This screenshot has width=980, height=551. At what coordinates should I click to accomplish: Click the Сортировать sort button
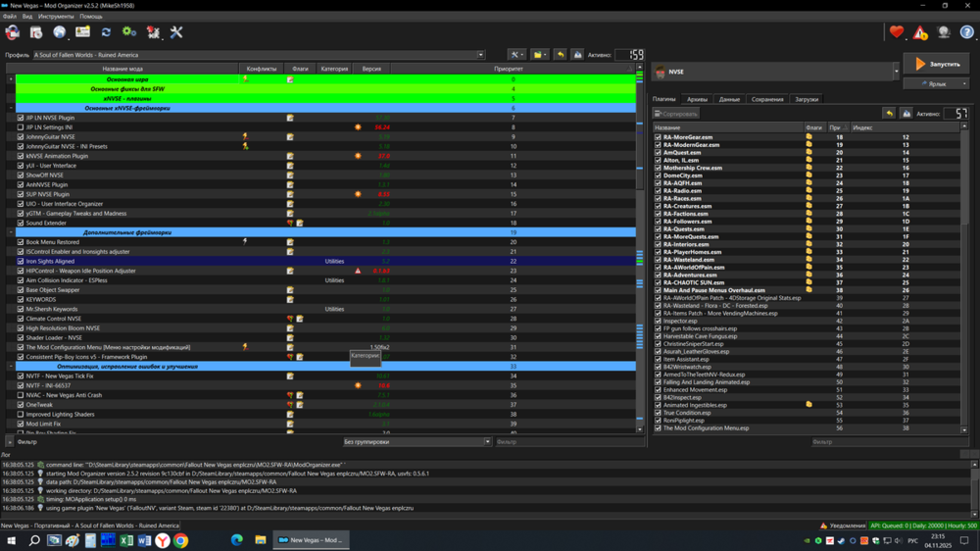675,113
